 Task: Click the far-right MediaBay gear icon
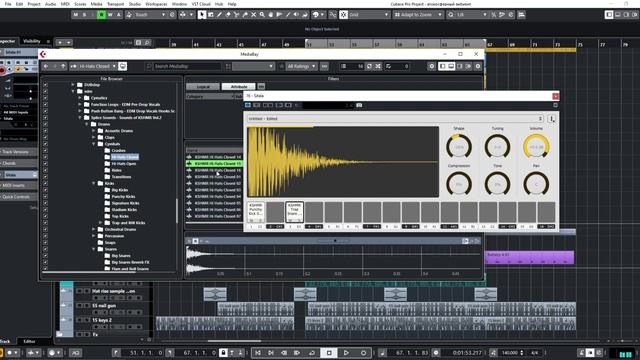[478, 66]
